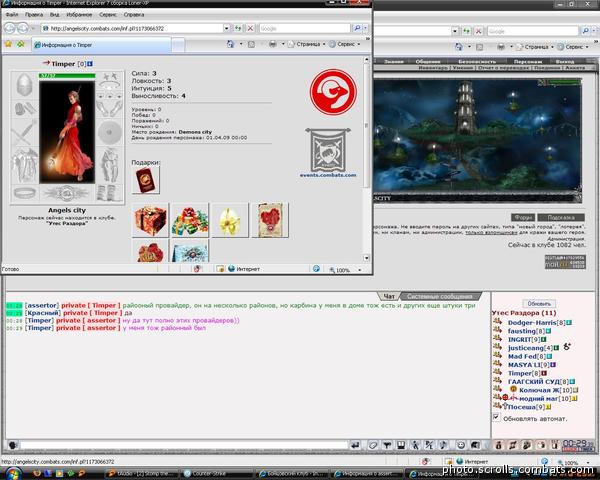This screenshot has width=600, height=480.
Task: Click the vertical scrollbar of Timper page
Action: tap(366, 159)
